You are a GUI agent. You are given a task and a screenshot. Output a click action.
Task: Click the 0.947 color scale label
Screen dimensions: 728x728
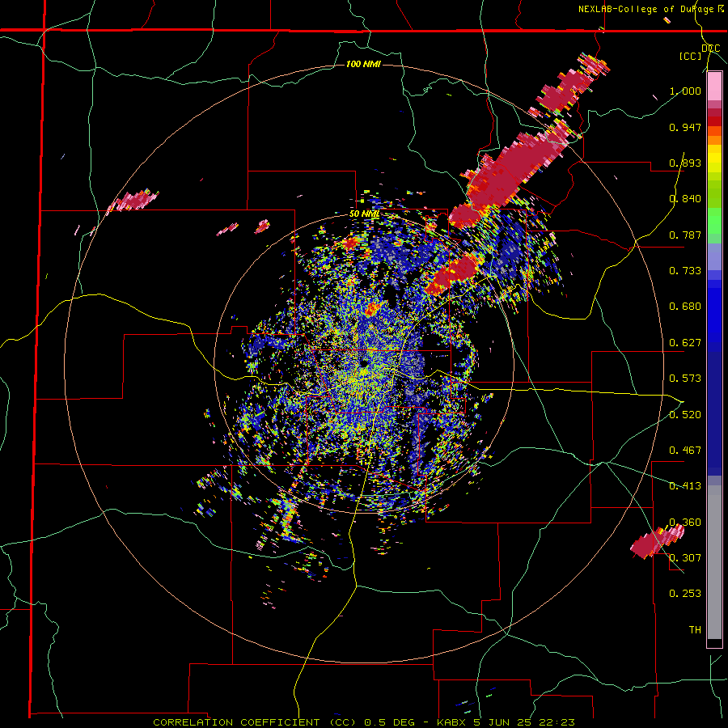tap(685, 127)
